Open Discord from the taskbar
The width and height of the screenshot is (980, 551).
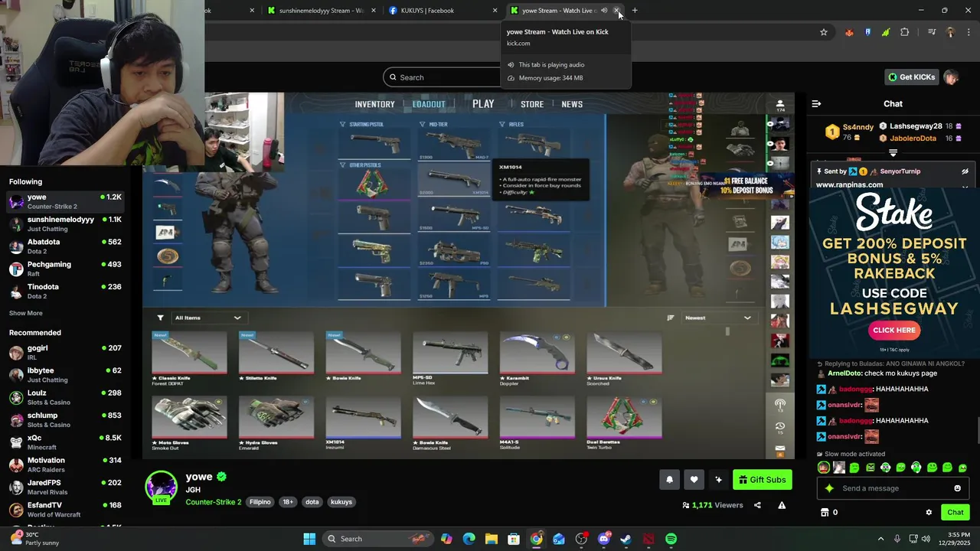[x=603, y=539]
